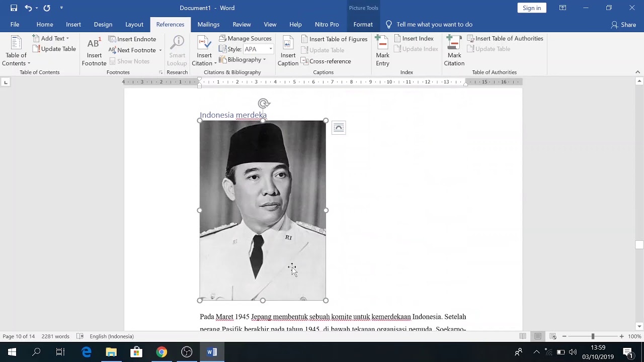Switch to the Mailings tab
This screenshot has width=644, height=362.
click(208, 24)
